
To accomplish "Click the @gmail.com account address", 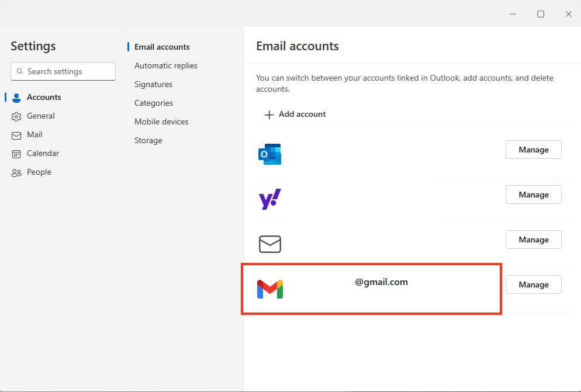I will point(381,282).
